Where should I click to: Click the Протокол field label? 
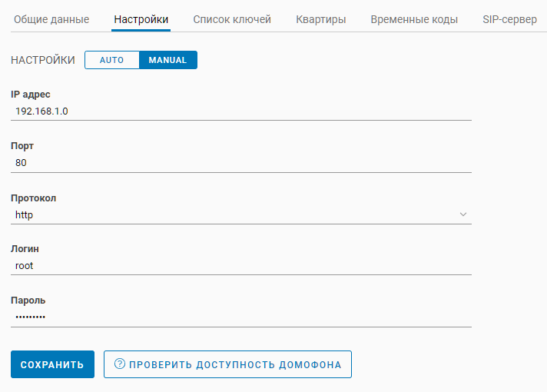coord(33,198)
